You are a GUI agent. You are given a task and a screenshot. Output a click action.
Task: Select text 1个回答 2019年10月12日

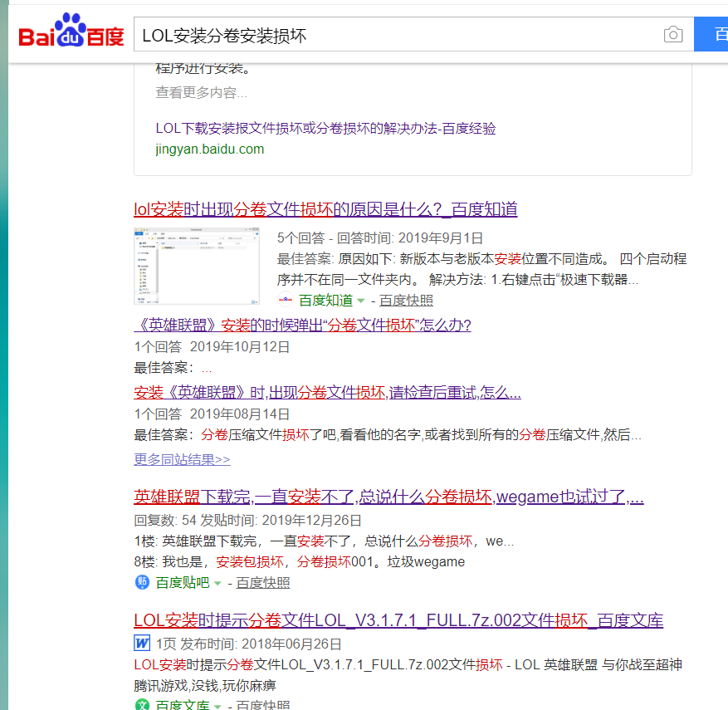(x=212, y=347)
